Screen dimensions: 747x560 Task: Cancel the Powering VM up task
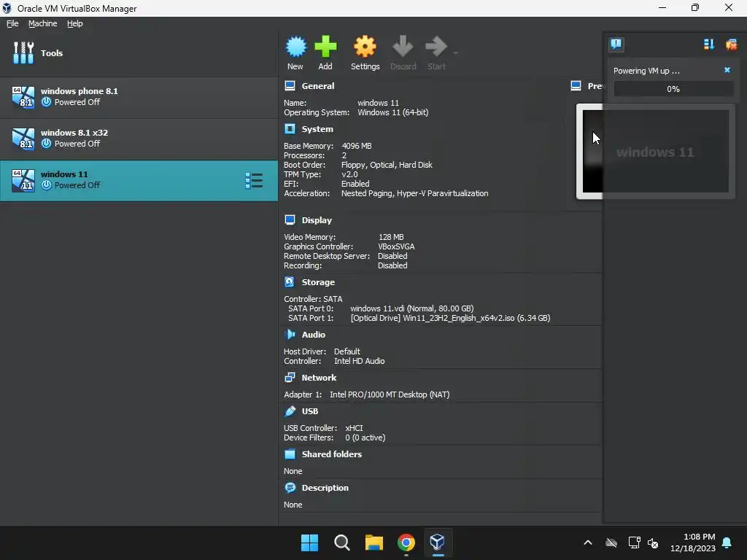(727, 70)
